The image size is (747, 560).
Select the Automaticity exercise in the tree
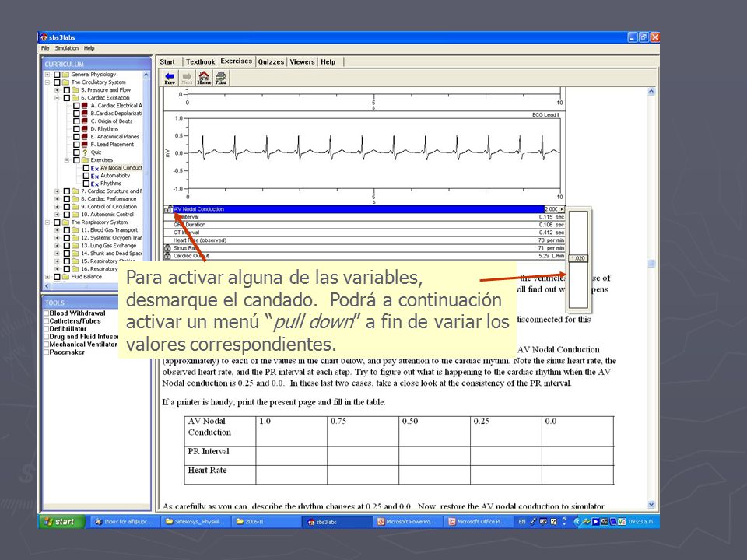point(115,176)
